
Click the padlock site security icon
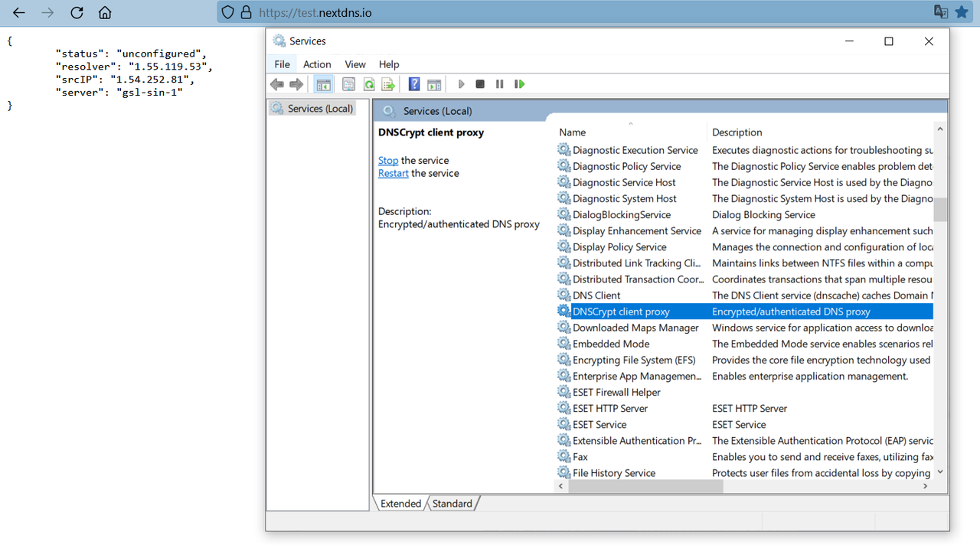[246, 13]
